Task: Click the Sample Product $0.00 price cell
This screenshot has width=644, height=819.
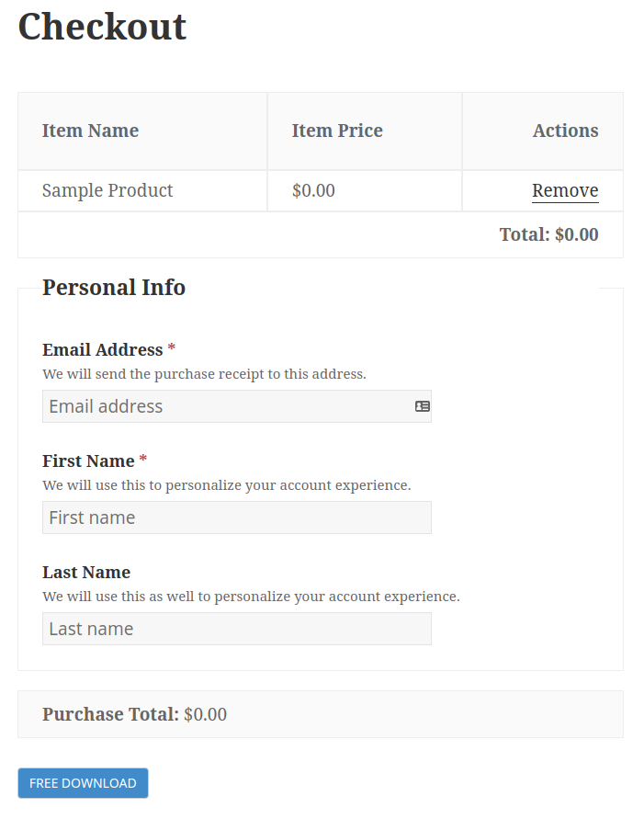Action: [x=313, y=190]
